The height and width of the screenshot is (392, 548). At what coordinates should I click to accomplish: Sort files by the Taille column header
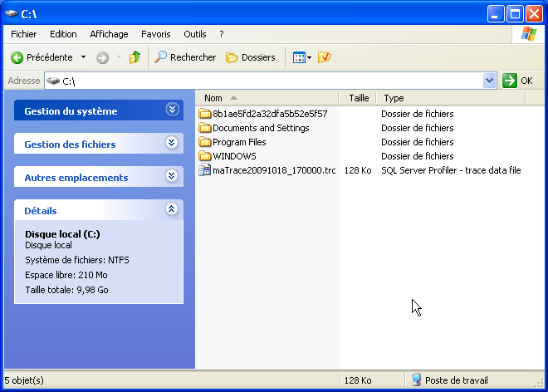pyautogui.click(x=359, y=98)
